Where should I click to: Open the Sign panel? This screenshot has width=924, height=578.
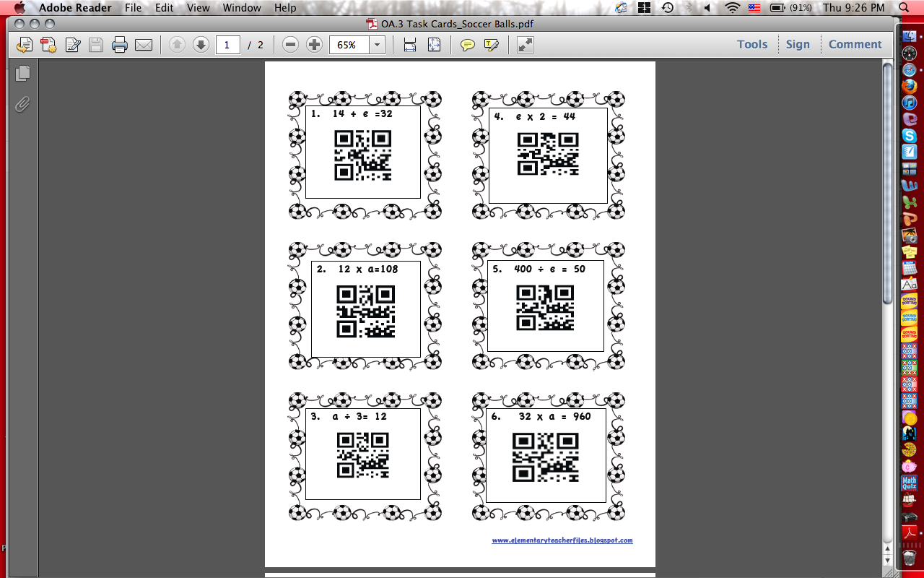click(x=798, y=44)
